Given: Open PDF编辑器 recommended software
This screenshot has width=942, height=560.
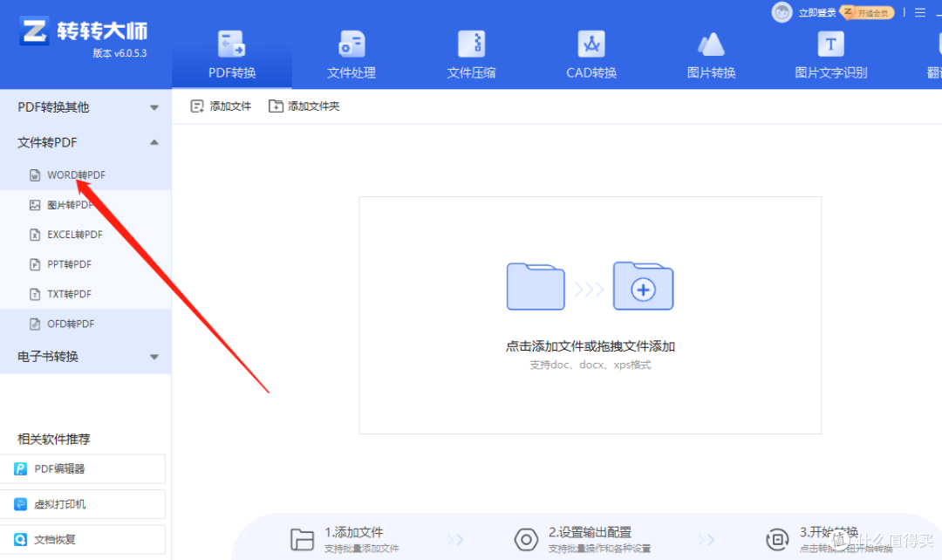Looking at the screenshot, I should (x=82, y=468).
